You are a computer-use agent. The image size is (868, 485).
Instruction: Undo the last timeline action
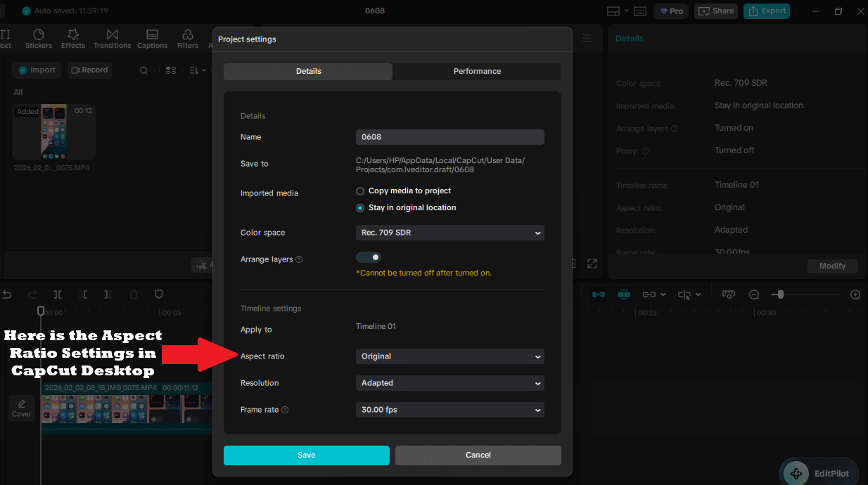7,295
